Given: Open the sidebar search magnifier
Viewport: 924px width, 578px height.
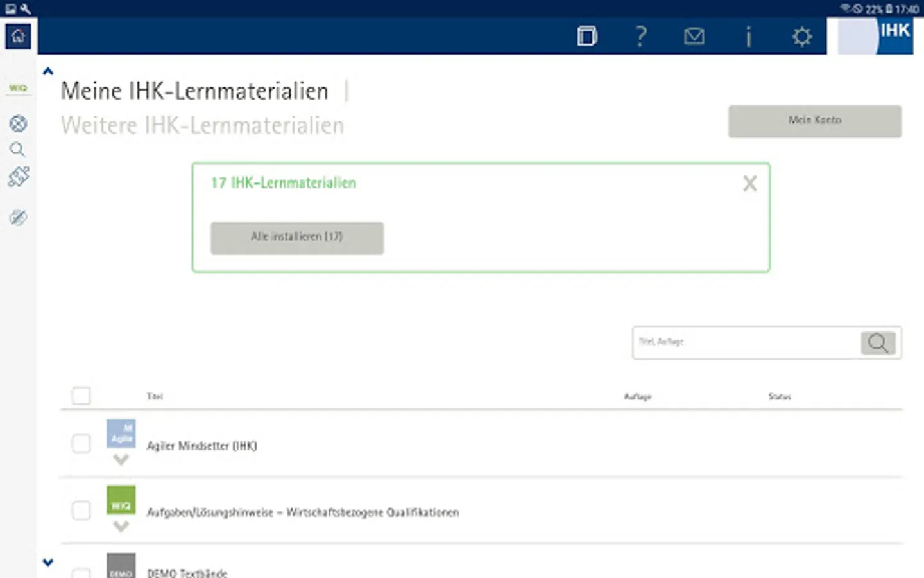Looking at the screenshot, I should click(x=17, y=150).
